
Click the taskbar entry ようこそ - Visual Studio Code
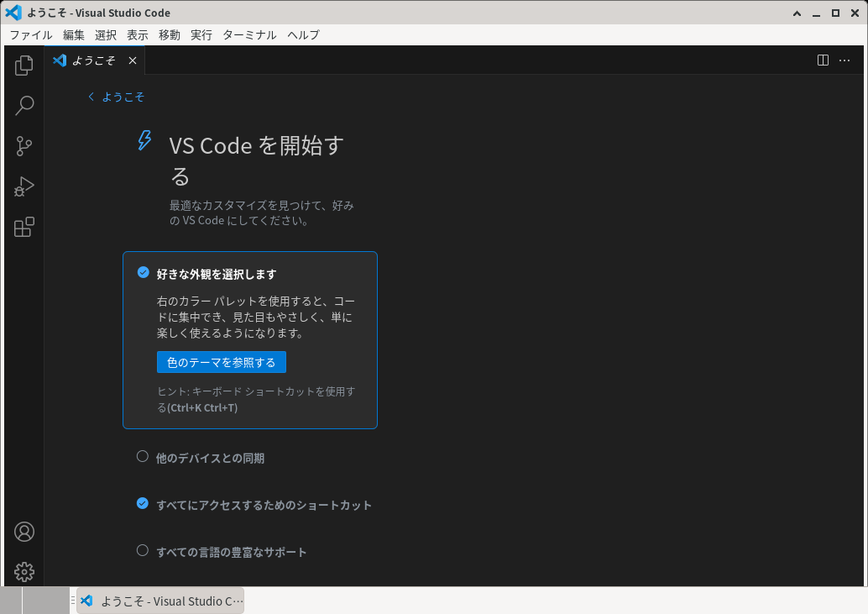tap(160, 601)
